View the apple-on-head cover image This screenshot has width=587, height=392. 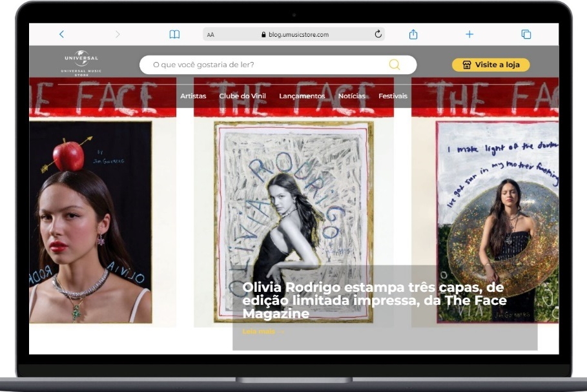click(x=90, y=222)
